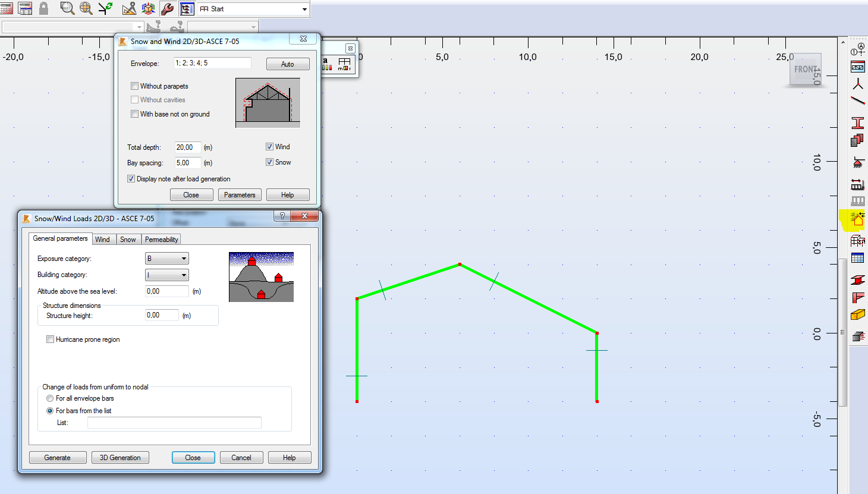Switch to the General parameters tab

60,238
